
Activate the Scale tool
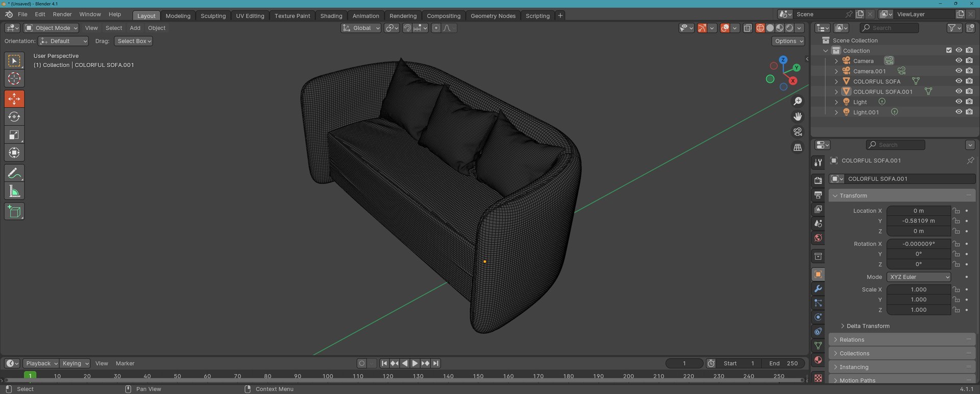[14, 135]
